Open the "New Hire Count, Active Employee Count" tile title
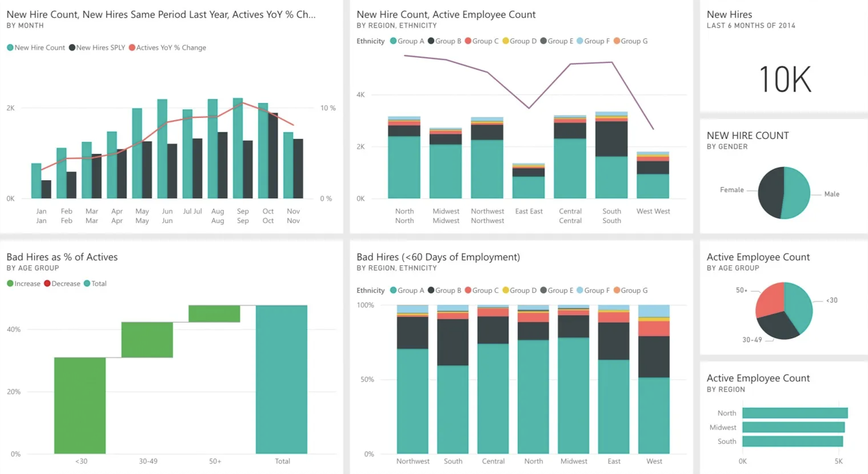Screen dimensions: 868x474 click(x=446, y=14)
